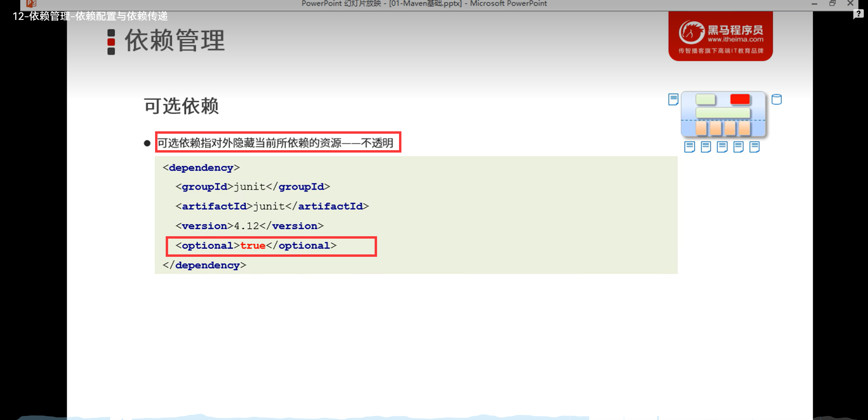868x420 pixels.
Task: Click the first orange block in diagram
Action: point(701,129)
